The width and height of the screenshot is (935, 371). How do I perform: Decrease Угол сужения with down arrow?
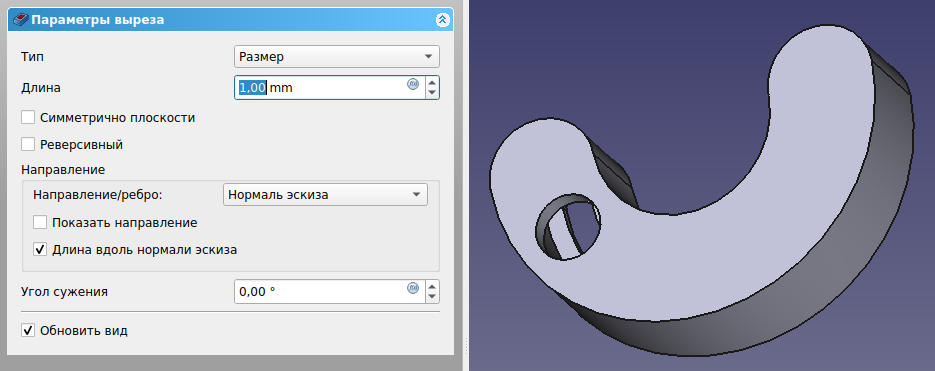pos(432,297)
